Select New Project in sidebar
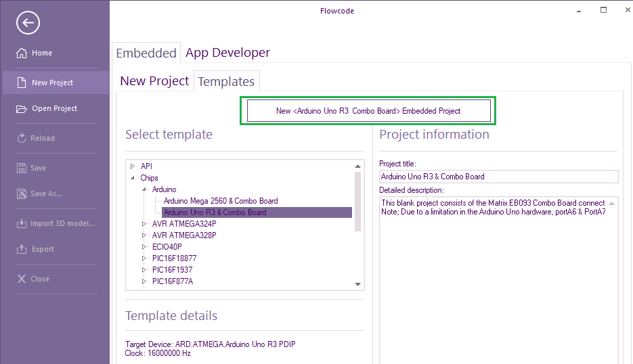The width and height of the screenshot is (633, 364). pos(56,83)
